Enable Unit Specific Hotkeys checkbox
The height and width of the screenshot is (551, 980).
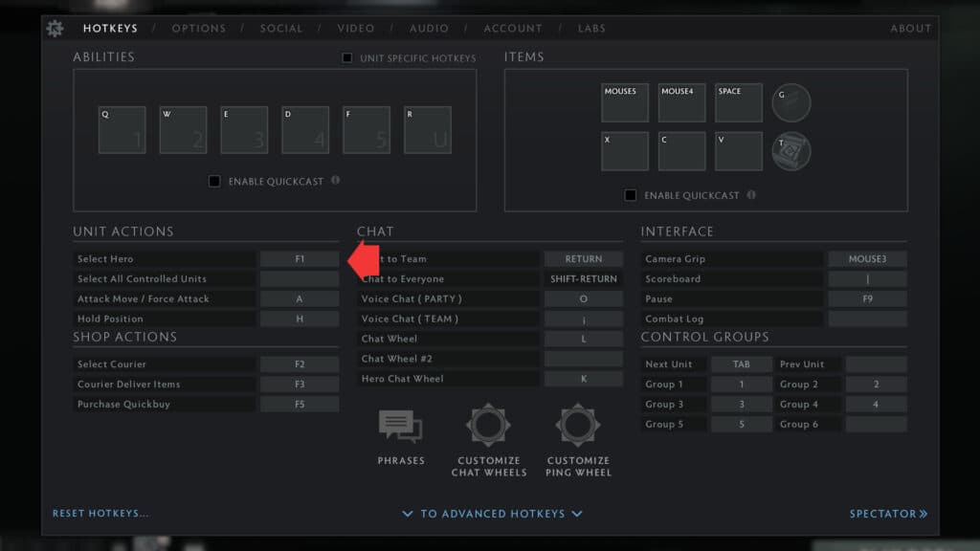347,58
